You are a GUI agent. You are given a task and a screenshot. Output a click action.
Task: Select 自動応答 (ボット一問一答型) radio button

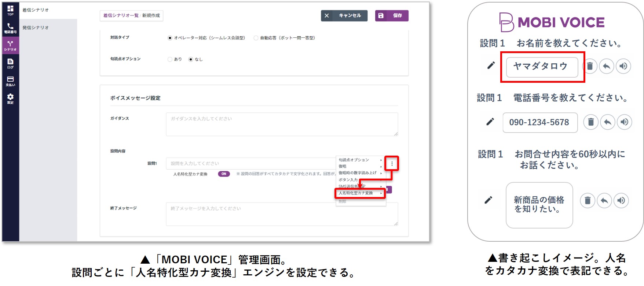pyautogui.click(x=256, y=38)
